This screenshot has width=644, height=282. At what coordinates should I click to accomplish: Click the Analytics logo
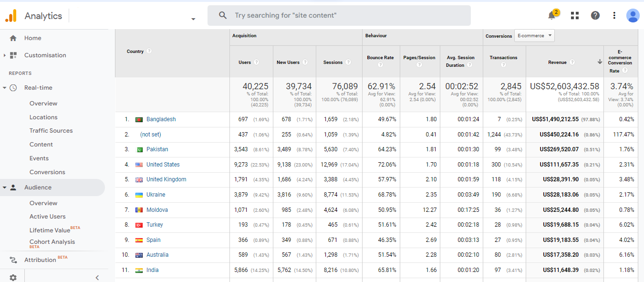pyautogui.click(x=10, y=15)
